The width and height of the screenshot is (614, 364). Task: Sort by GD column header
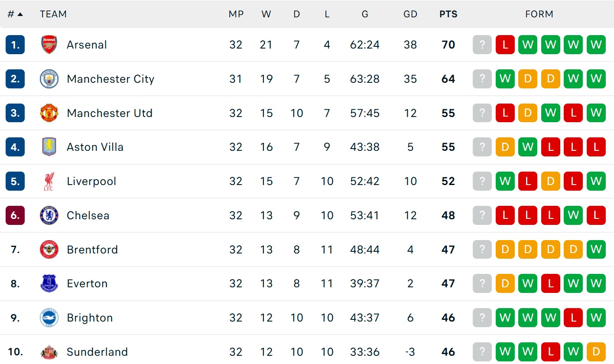point(410,14)
